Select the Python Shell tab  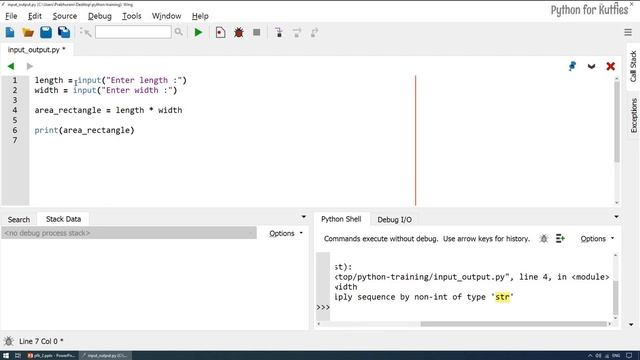[341, 219]
